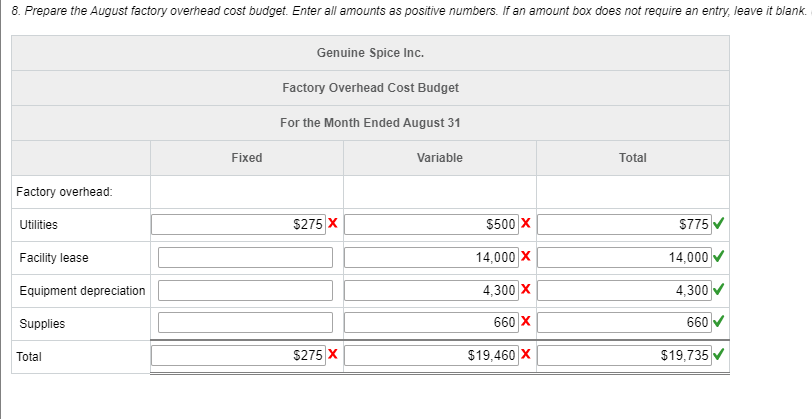Click the Factory Overhead Cost Budget heading
Viewport: 812px width, 419px height.
[x=370, y=88]
